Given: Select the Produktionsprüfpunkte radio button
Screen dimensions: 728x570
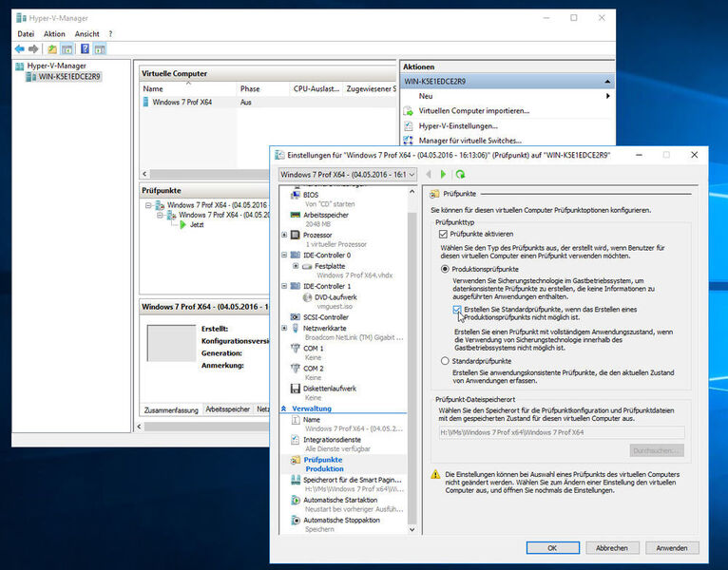Looking at the screenshot, I should pos(445,269).
